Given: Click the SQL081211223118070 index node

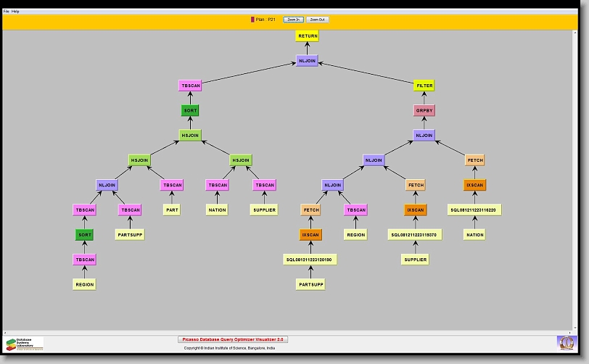Looking at the screenshot, I should 416,234.
